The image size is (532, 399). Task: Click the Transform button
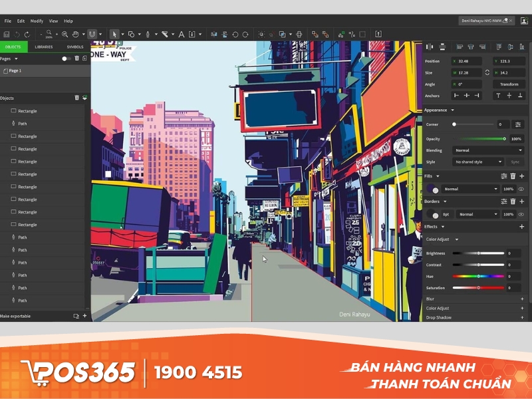pos(509,84)
